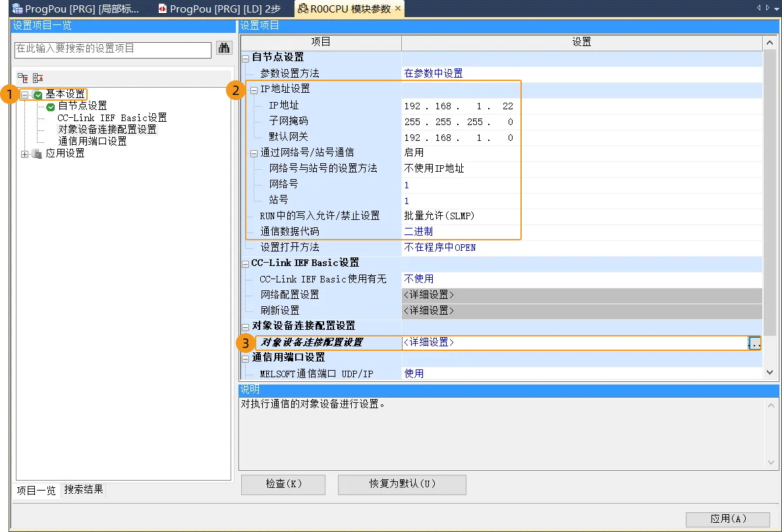Click the ellipsis button for 对象设备连接配置设置

click(755, 343)
